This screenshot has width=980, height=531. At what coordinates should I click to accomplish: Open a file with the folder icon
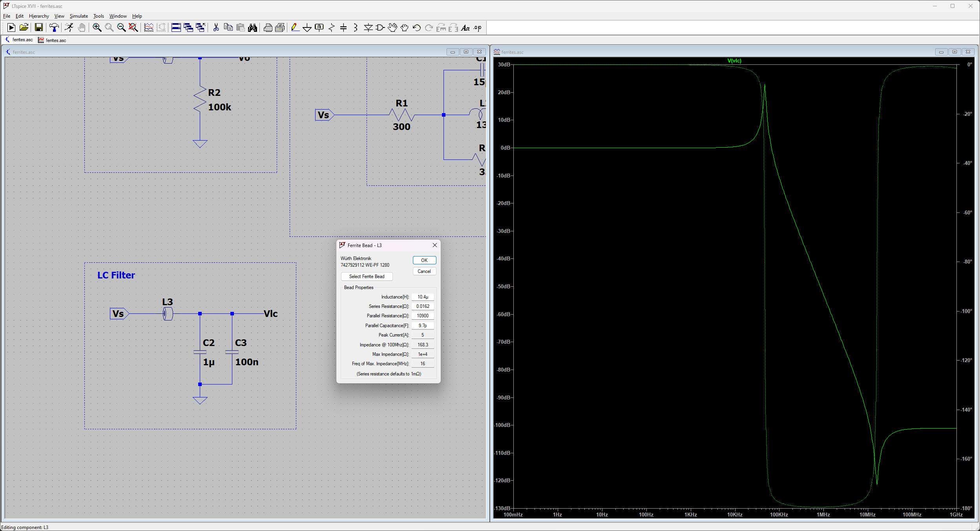[24, 27]
